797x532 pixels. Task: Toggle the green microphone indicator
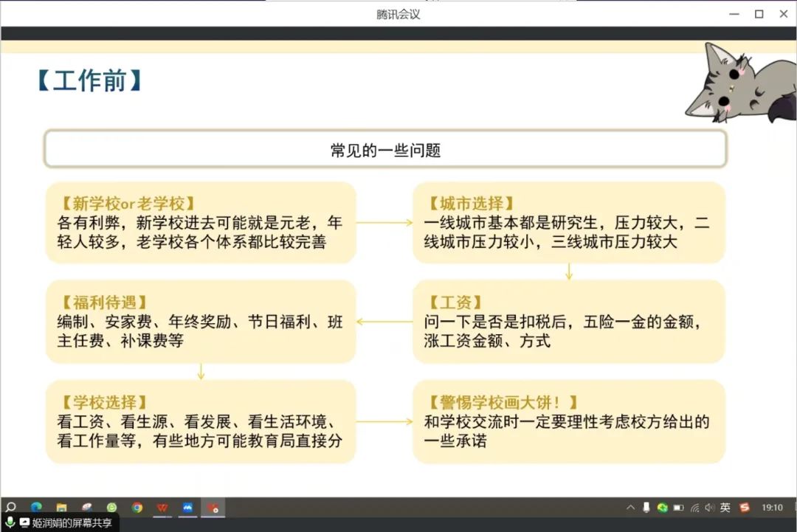10,522
